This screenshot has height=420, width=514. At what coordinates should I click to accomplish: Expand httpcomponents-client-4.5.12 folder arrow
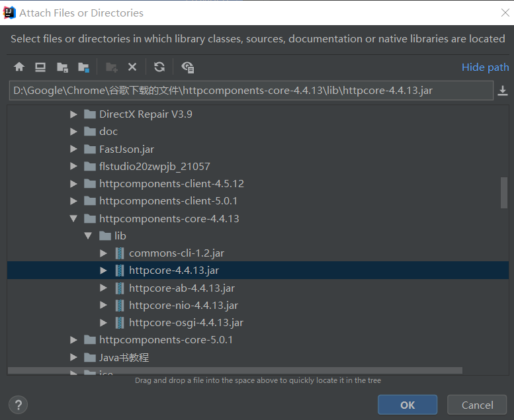73,184
